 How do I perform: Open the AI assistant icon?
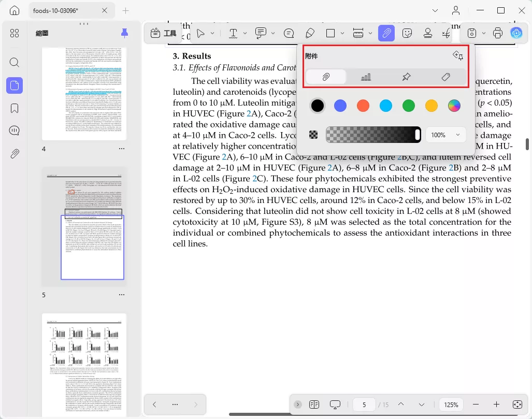516,33
